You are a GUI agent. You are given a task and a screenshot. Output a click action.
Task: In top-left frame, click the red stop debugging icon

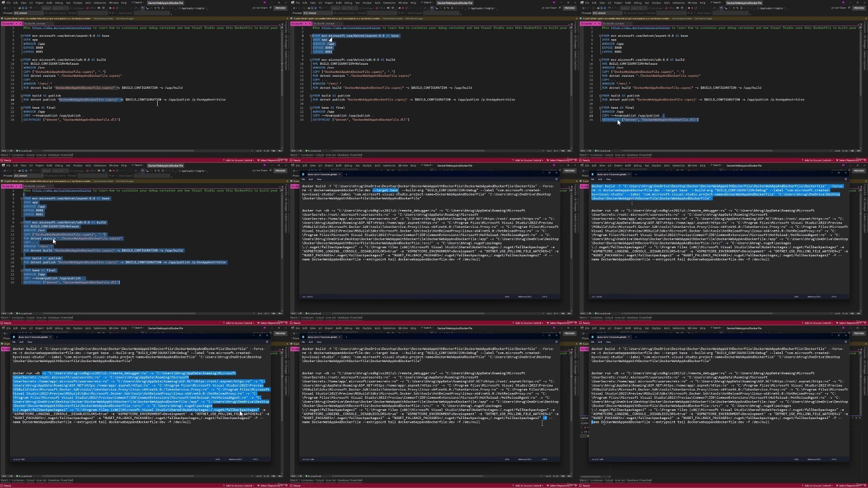113,8
